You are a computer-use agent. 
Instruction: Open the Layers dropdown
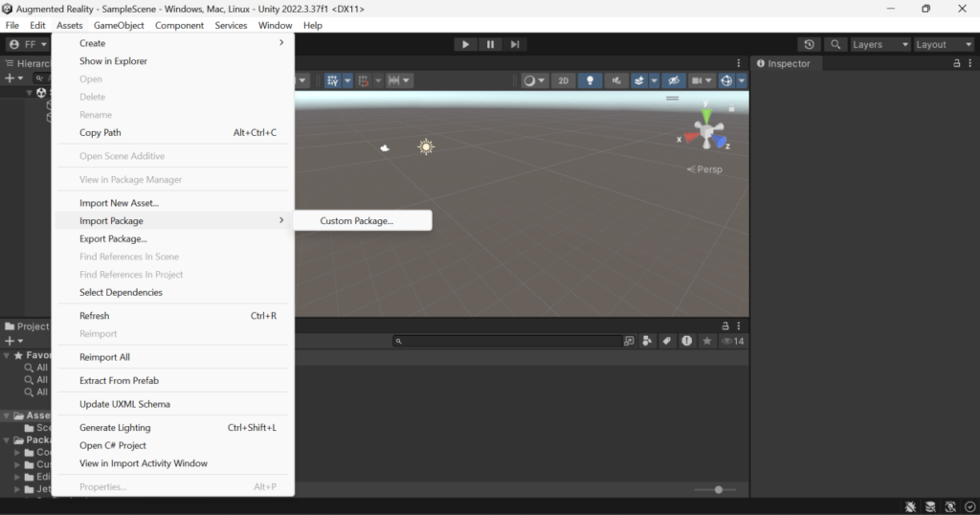click(x=880, y=44)
